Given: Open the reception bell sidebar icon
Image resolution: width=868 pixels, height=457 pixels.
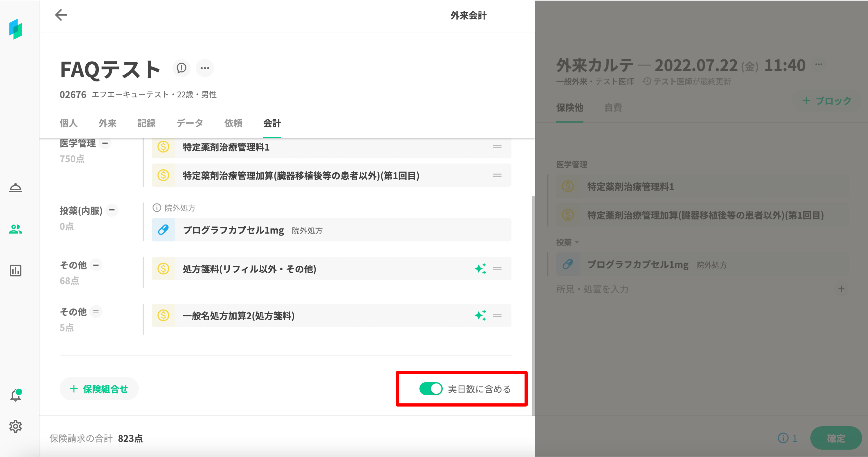Looking at the screenshot, I should tap(16, 188).
